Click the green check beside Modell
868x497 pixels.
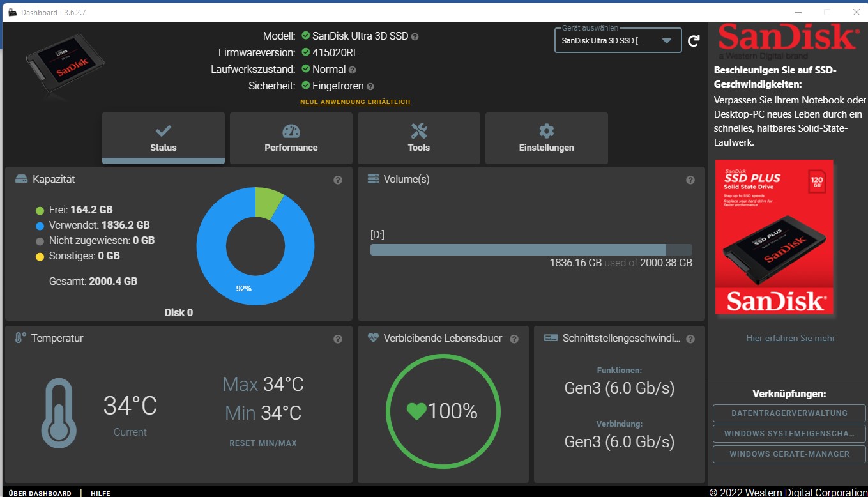click(306, 36)
